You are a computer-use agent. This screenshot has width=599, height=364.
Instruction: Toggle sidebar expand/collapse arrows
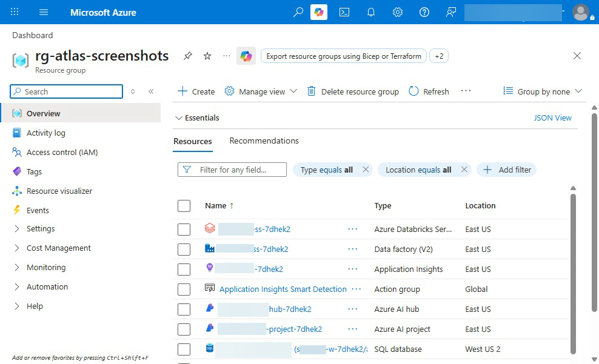click(133, 91)
